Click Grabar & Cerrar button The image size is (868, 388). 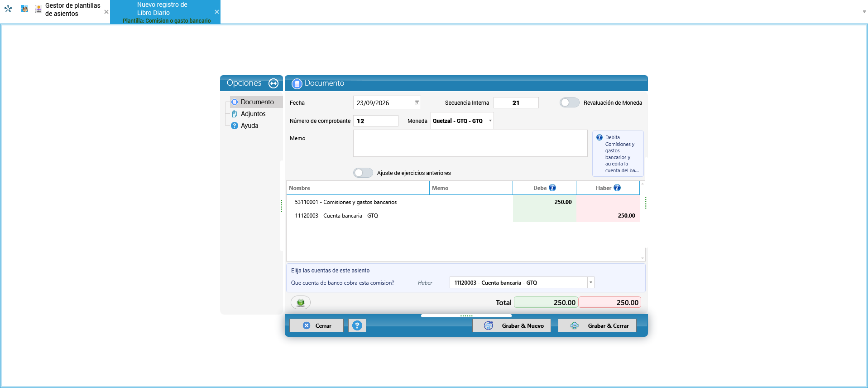click(597, 325)
